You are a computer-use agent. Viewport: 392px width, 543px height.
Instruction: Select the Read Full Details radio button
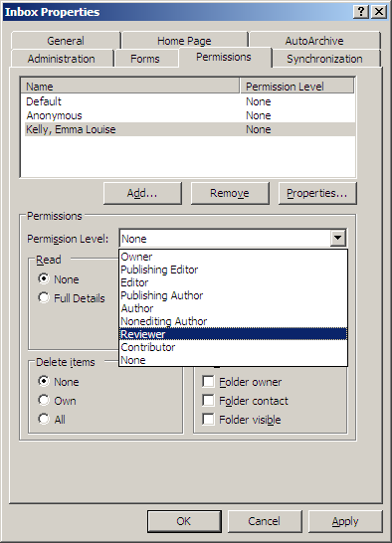pyautogui.click(x=44, y=297)
